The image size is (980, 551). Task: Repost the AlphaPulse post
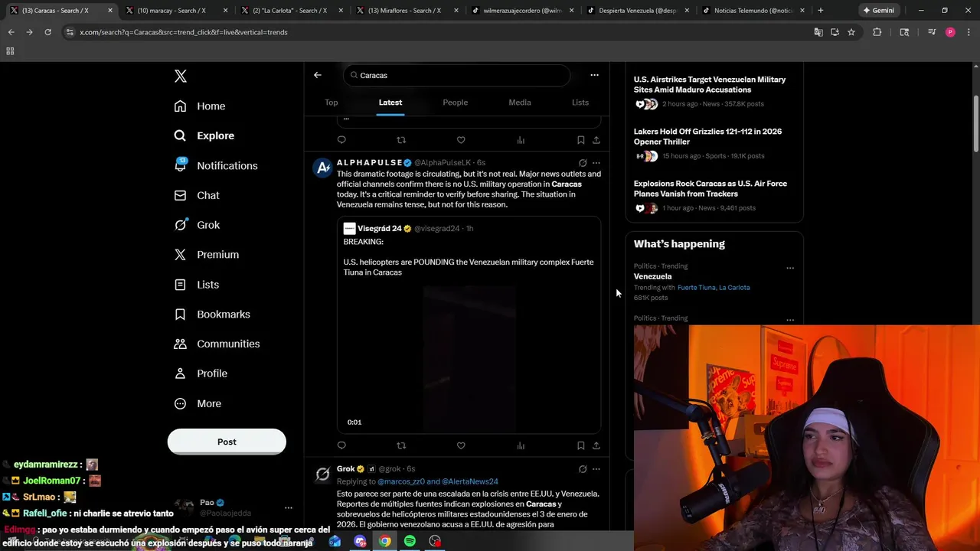tap(401, 445)
